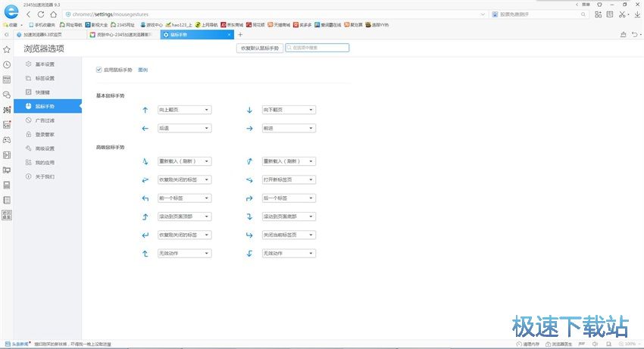Open 关于我们 in settings sidebar

tap(48, 176)
